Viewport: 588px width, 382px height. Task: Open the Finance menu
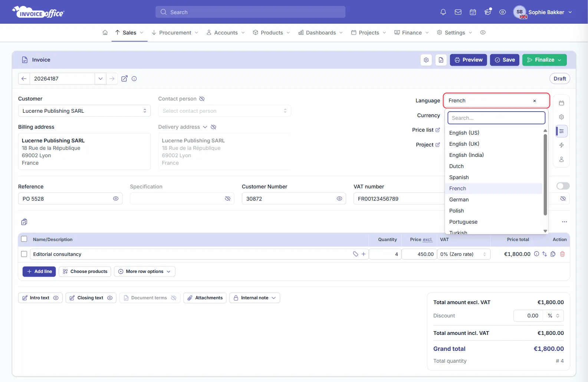click(x=412, y=33)
